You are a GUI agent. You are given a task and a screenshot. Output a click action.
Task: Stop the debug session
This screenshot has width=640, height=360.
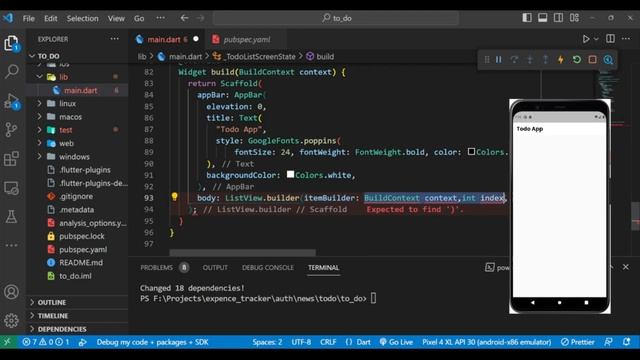point(592,60)
